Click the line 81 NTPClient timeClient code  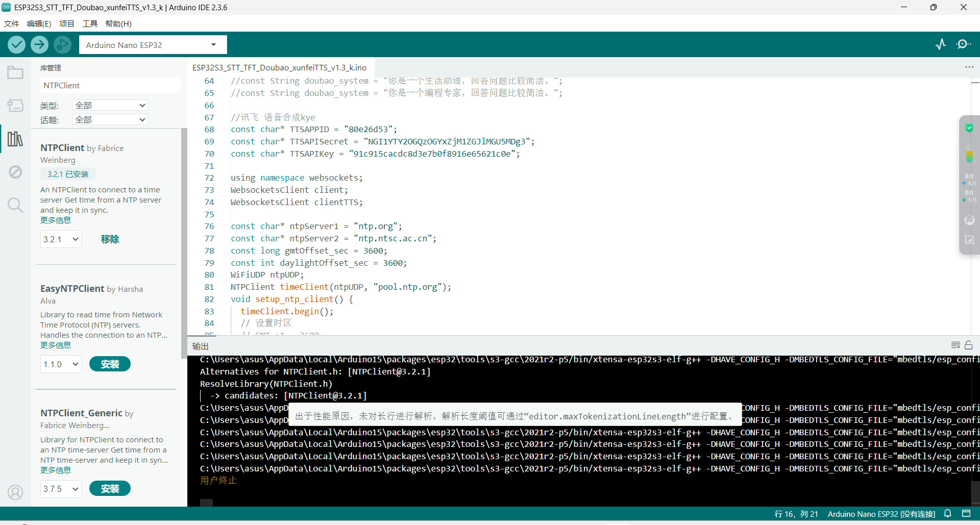click(341, 287)
